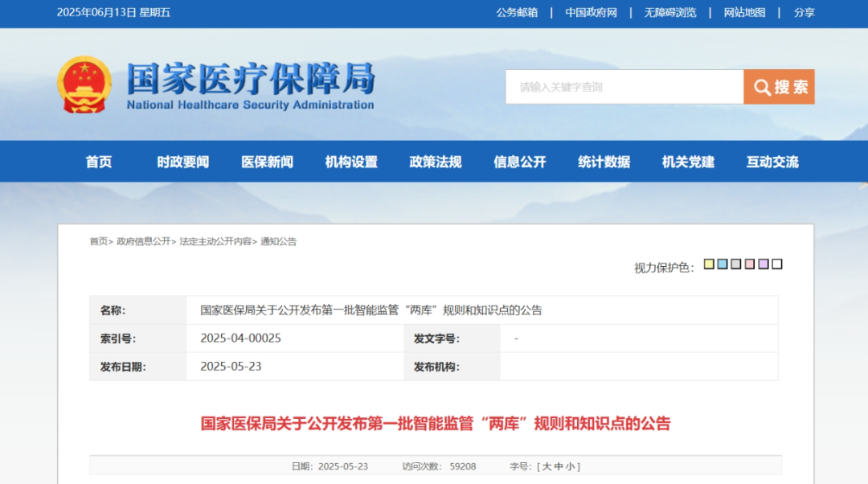868x484 pixels.
Task: Select the yellow vision protection color swatch
Action: [708, 263]
